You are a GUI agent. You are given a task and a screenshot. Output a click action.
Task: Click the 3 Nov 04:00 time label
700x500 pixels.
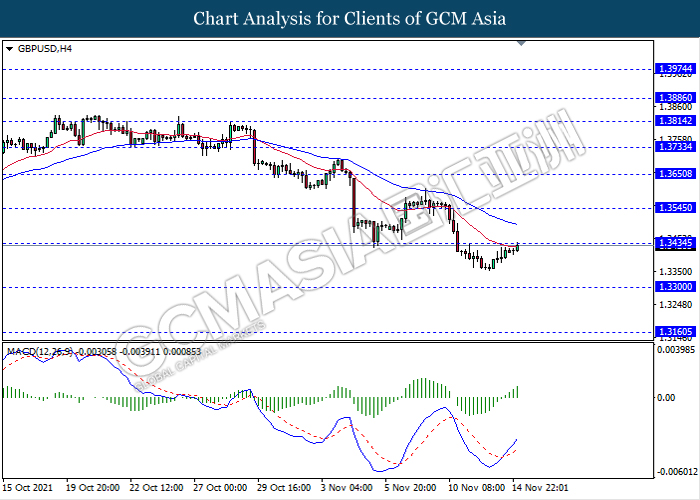346,488
